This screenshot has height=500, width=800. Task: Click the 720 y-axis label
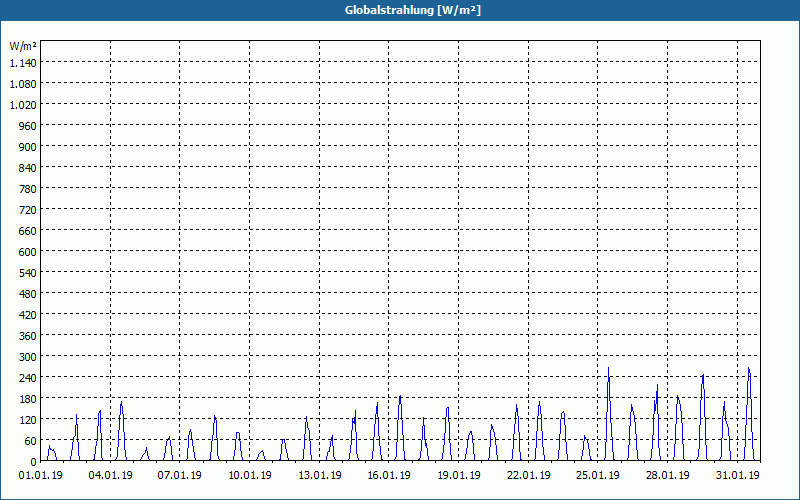click(28, 210)
